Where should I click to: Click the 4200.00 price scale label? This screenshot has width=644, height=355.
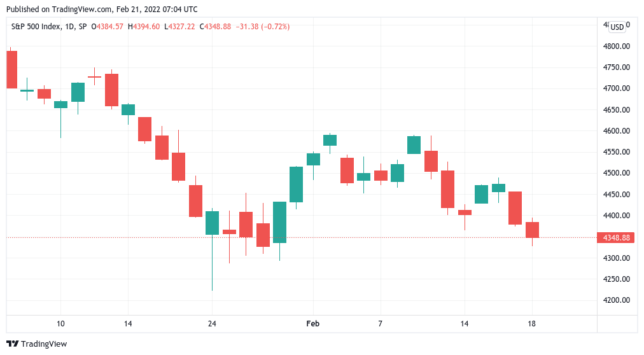click(x=616, y=300)
